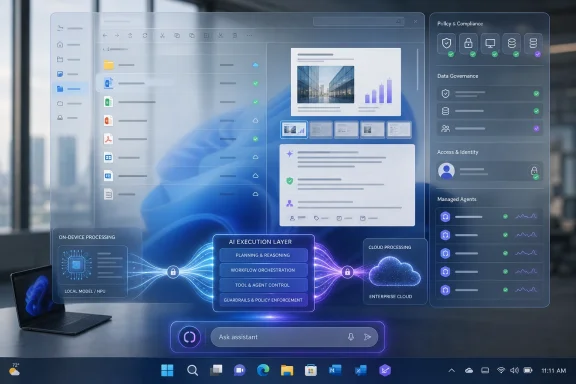Viewport: 576px width, 384px height.
Task: Click the glowing cloud in Cloud Processing
Action: tap(395, 271)
